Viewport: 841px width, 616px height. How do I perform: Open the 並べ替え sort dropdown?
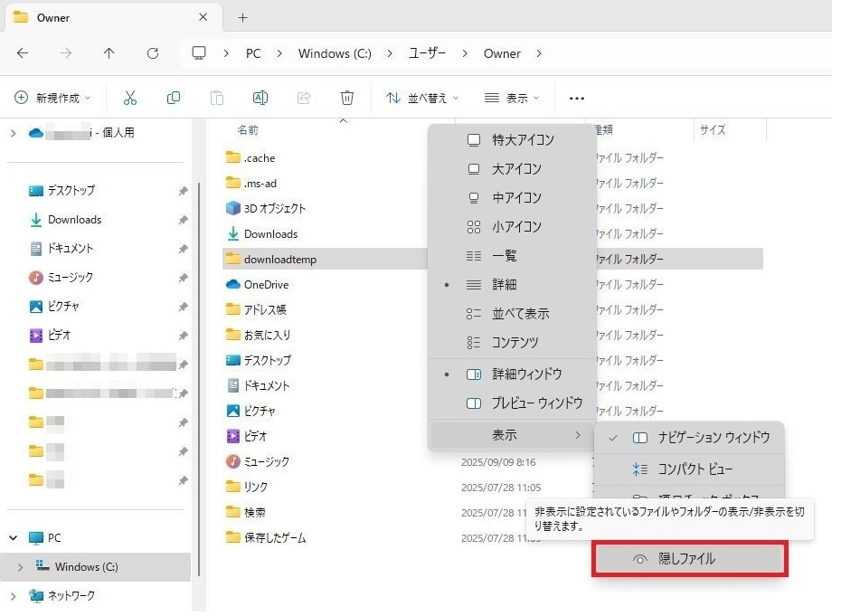pos(422,98)
